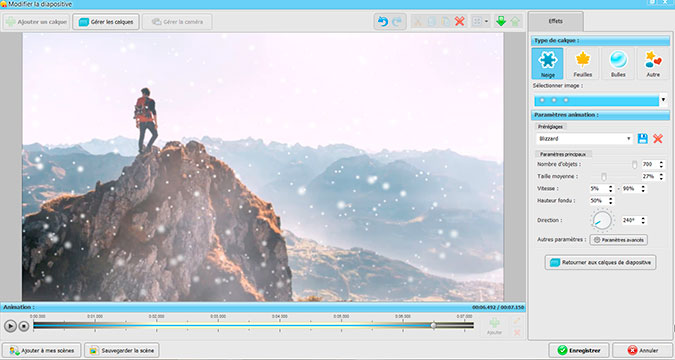Click the keyframe delete X icon
Image resolution: width=675 pixels, height=360 pixels.
click(517, 332)
